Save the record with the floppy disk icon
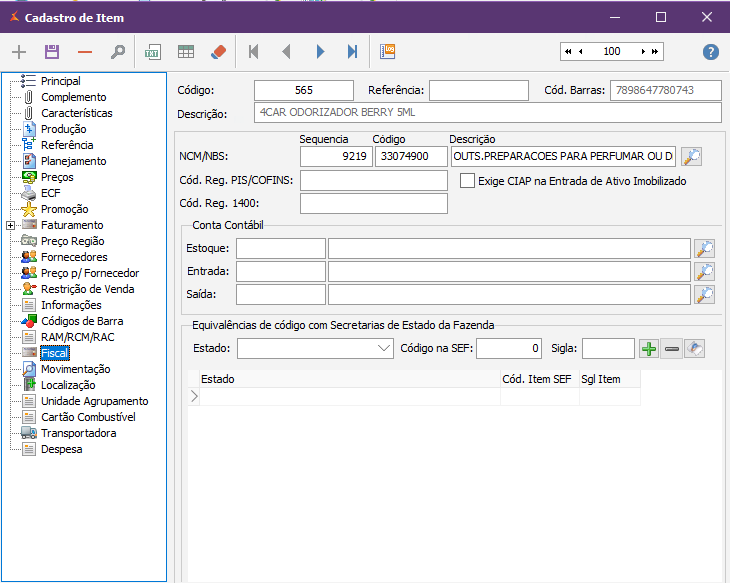Image resolution: width=730 pixels, height=583 pixels. (x=52, y=52)
